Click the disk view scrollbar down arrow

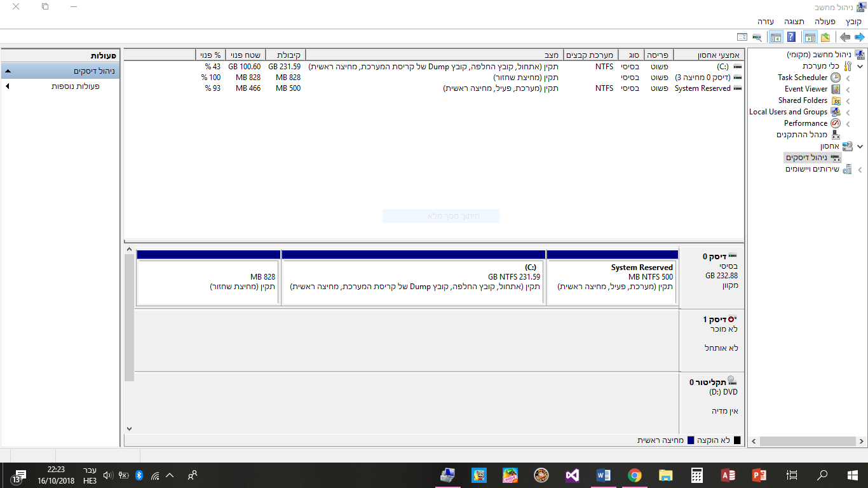[129, 429]
